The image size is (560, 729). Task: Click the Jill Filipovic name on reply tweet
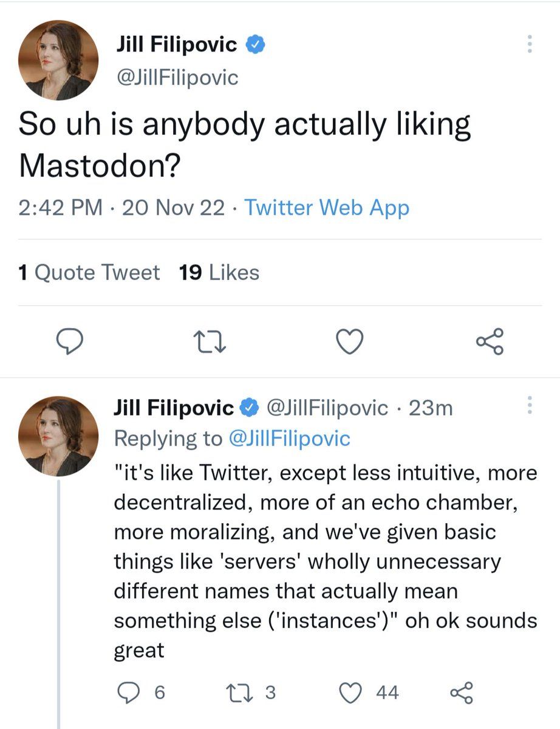(x=173, y=408)
